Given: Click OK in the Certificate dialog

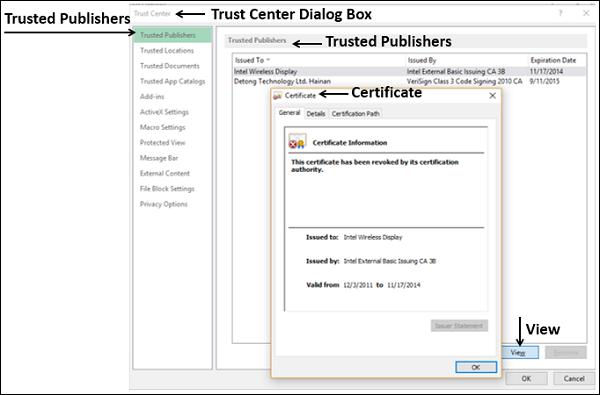Looking at the screenshot, I should pyautogui.click(x=476, y=367).
